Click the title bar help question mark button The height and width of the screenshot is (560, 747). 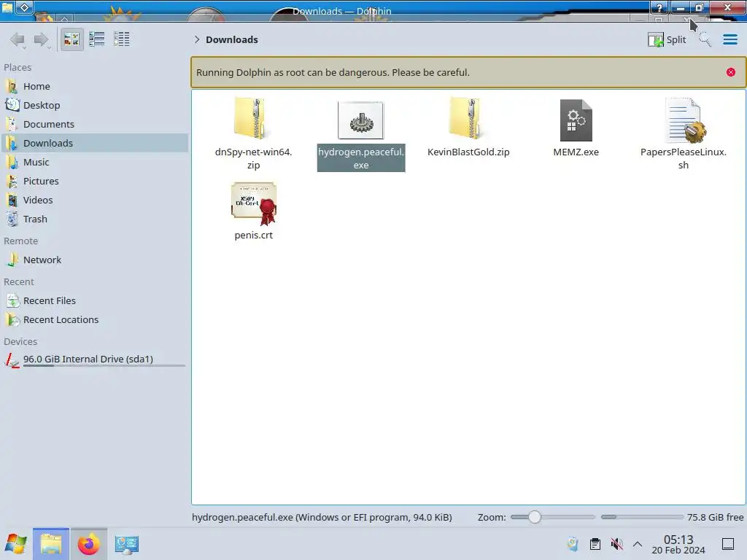coord(659,7)
